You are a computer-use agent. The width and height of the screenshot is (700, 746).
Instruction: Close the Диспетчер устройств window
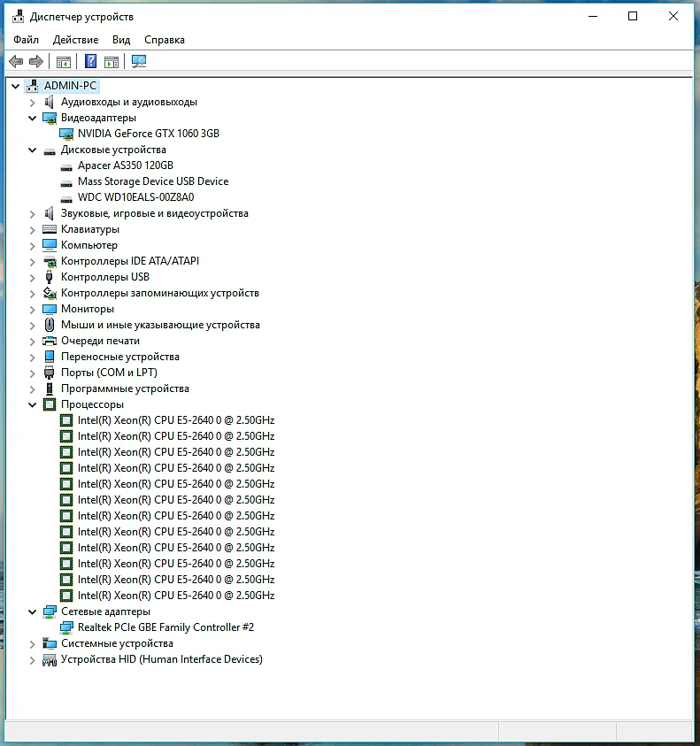[673, 17]
